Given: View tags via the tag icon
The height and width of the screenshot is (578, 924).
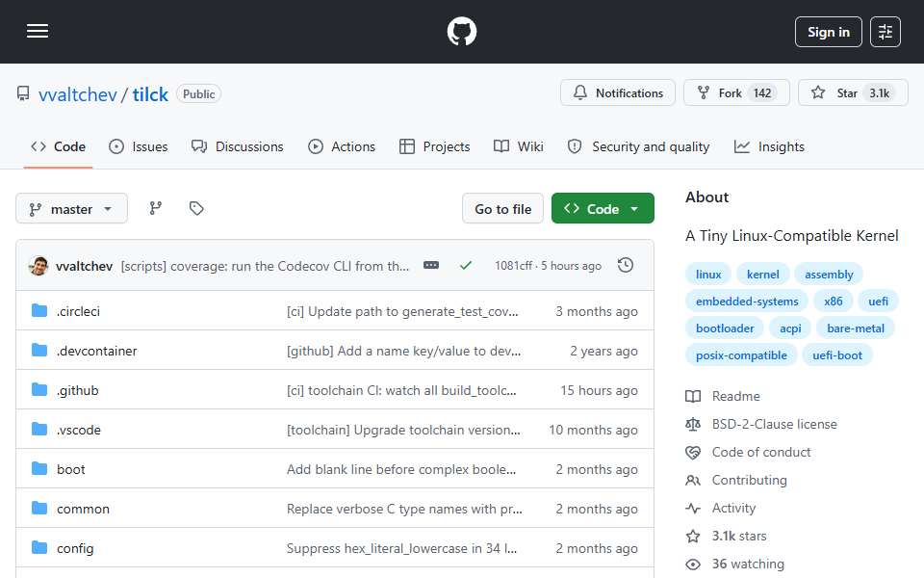Looking at the screenshot, I should coord(196,208).
